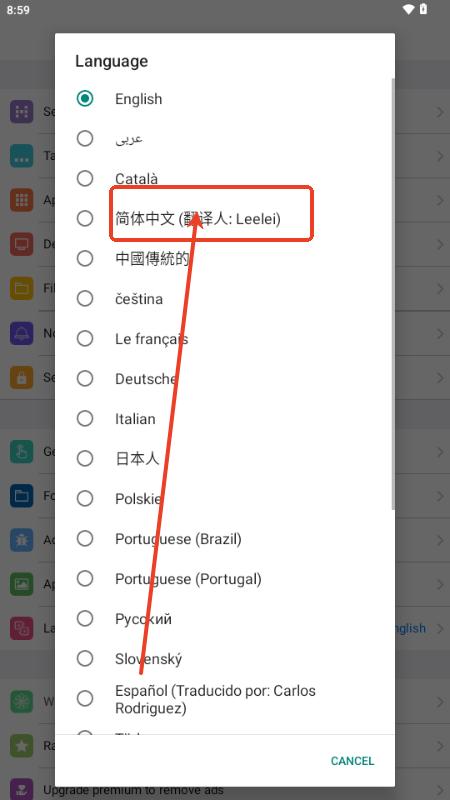Pick the Italian radio button

point(85,418)
